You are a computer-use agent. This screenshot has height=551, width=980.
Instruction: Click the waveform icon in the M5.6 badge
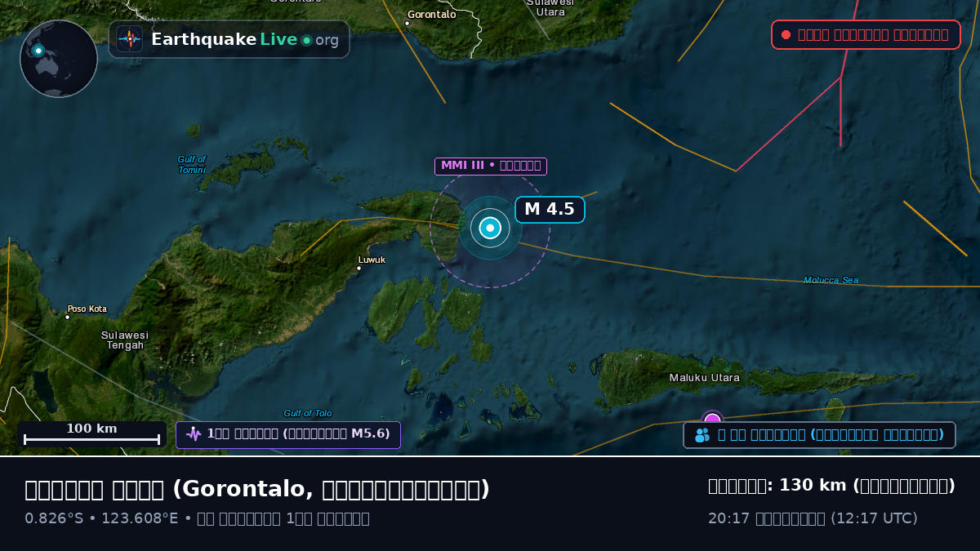coord(194,434)
